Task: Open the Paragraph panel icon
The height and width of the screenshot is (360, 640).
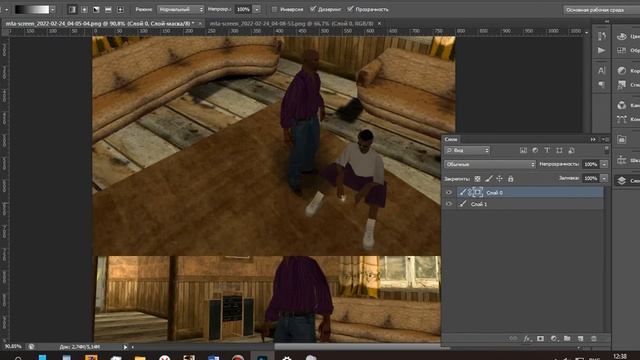Action: (x=602, y=84)
